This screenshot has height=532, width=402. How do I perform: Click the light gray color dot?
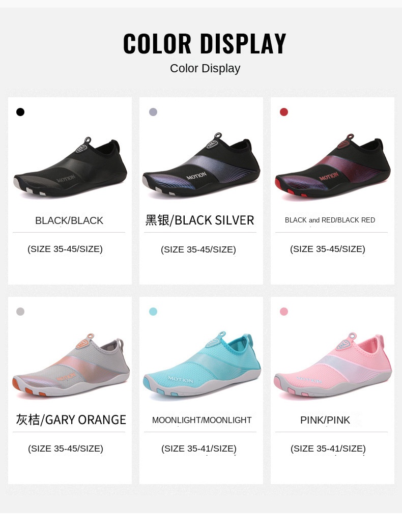click(20, 312)
